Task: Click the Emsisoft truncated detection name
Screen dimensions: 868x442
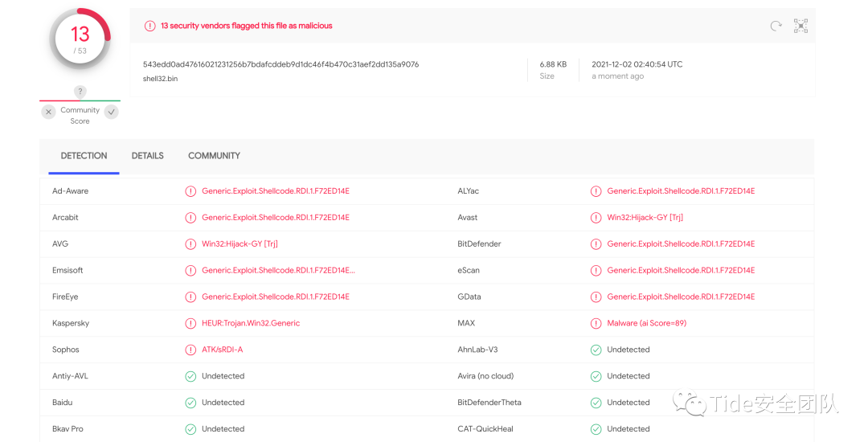Action: click(278, 271)
